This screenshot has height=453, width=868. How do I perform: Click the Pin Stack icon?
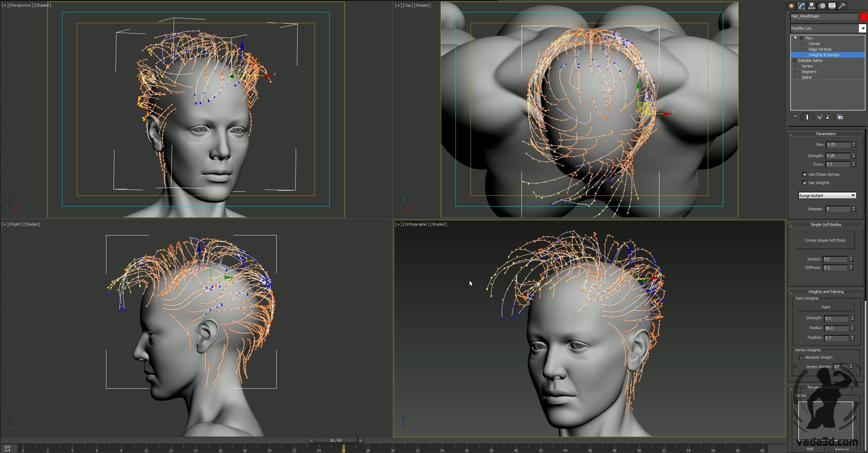(795, 117)
